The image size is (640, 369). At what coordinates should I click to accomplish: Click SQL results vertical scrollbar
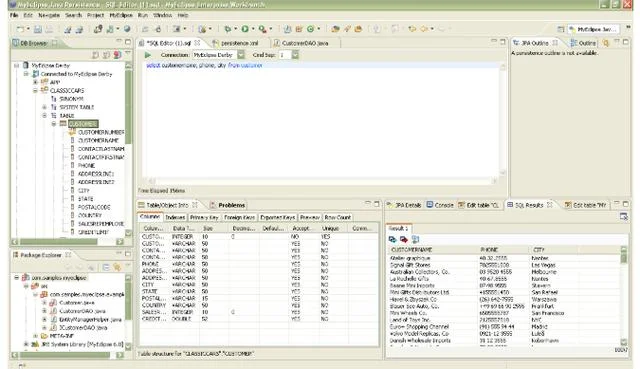(624, 296)
